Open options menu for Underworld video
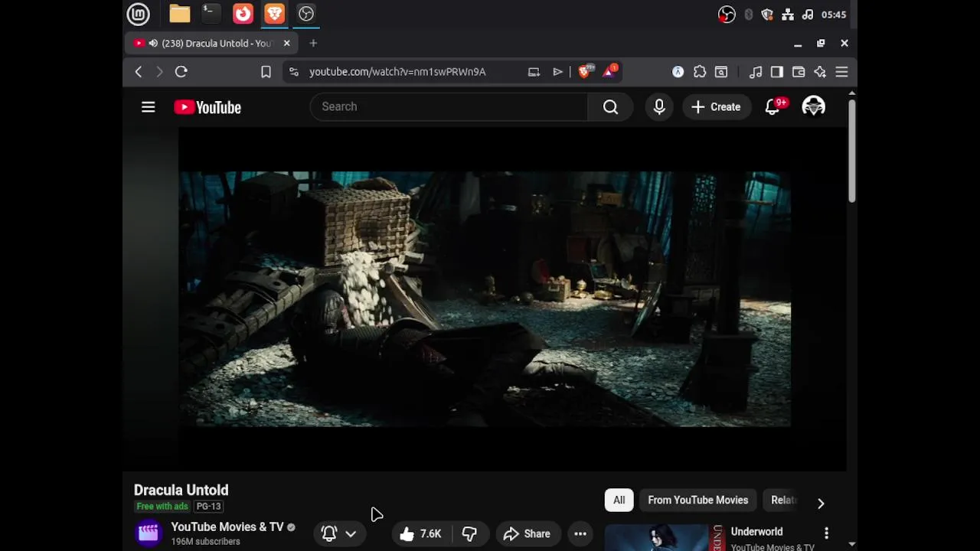 pos(826,533)
